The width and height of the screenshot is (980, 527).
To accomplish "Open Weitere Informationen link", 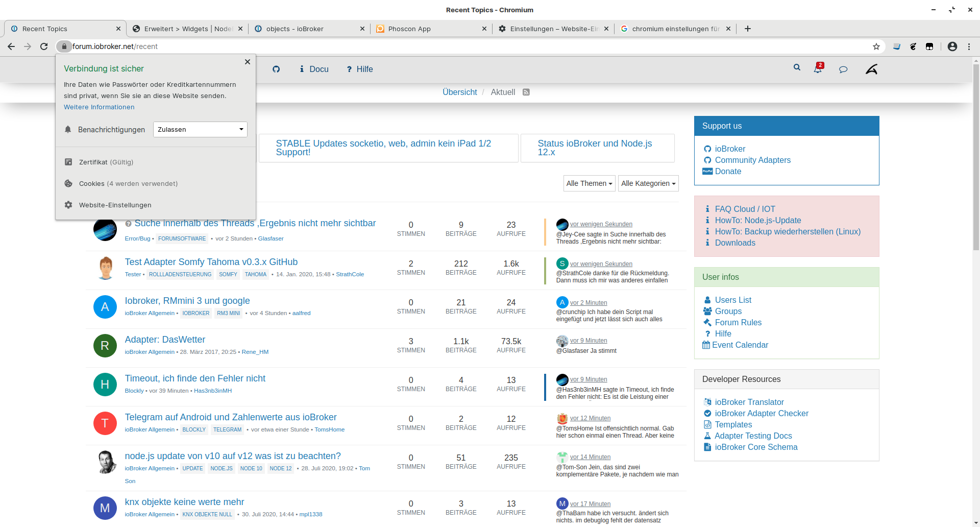I will [99, 107].
